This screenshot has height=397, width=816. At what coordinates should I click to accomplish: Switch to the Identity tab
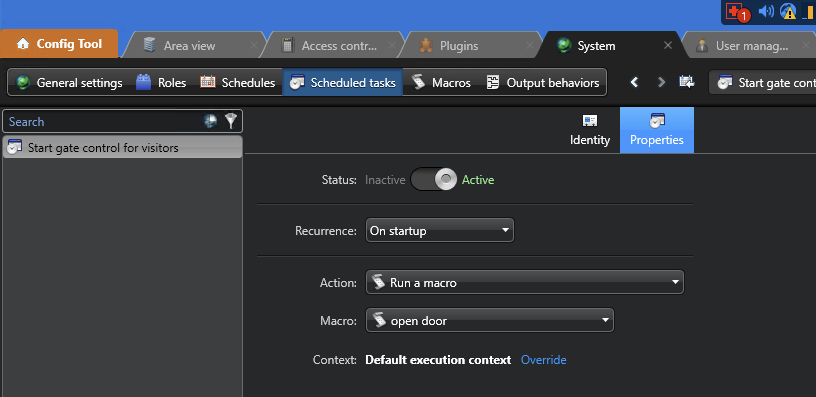590,130
